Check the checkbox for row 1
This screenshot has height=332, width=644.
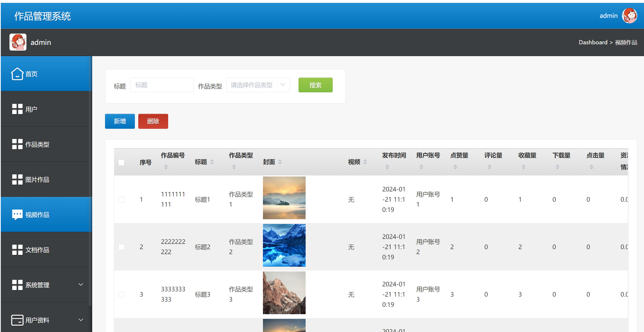point(121,200)
